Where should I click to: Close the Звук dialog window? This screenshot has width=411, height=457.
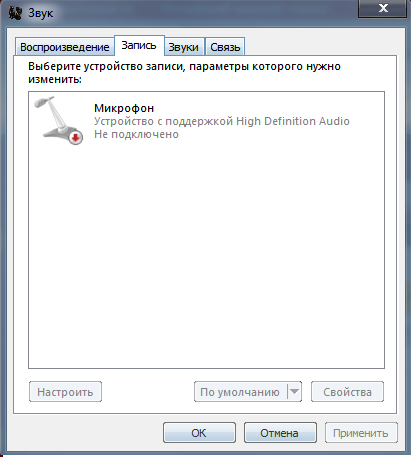pyautogui.click(x=382, y=8)
